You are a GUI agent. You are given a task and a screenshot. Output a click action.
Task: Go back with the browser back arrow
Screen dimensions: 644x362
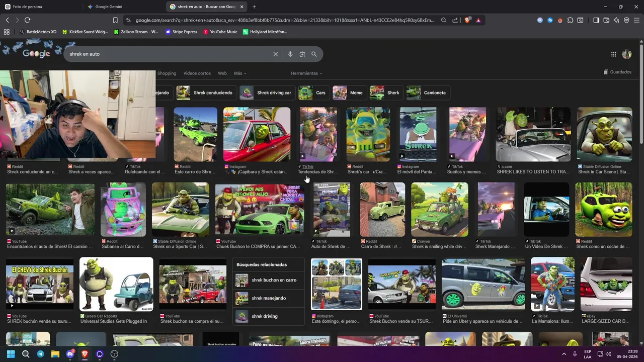(x=7, y=20)
